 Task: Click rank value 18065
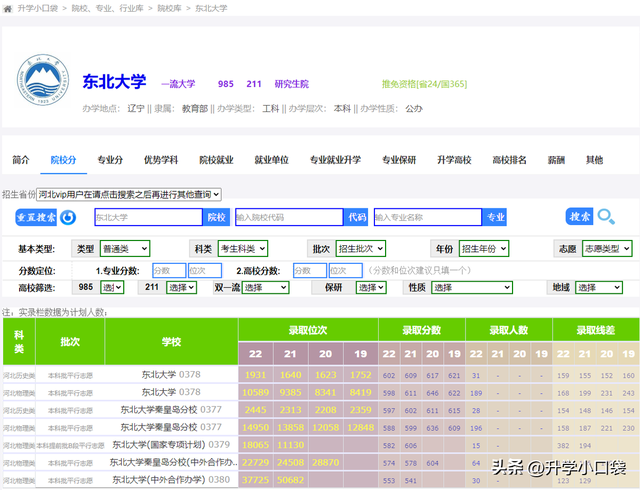click(x=256, y=445)
